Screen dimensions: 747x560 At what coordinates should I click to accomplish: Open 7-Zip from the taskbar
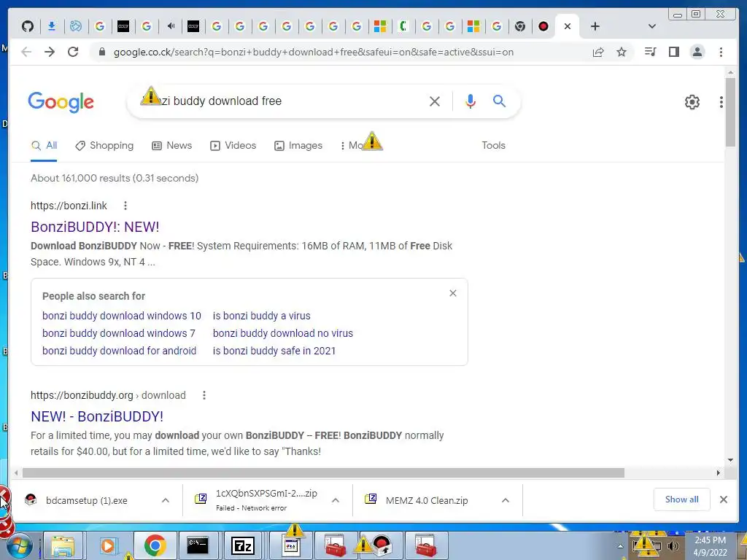coord(243,545)
